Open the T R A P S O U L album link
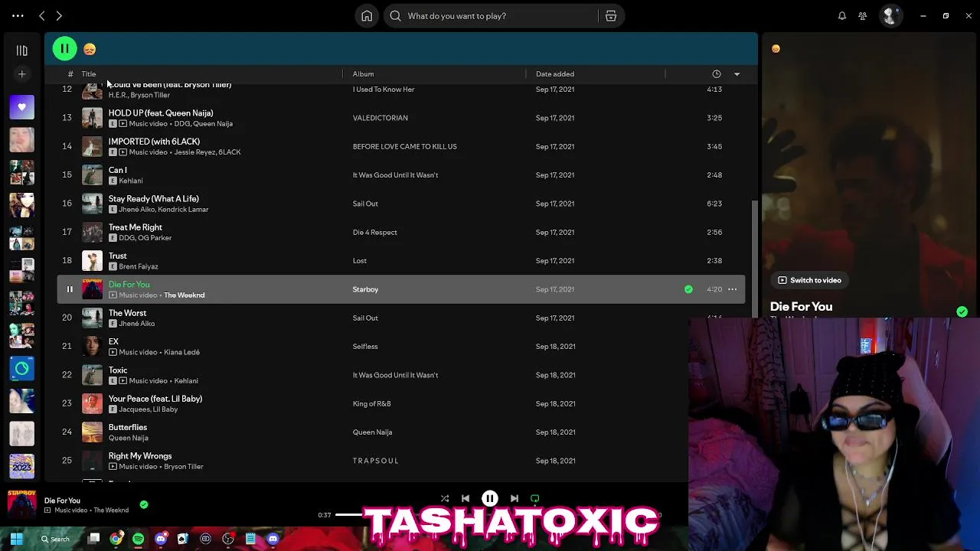This screenshot has width=980, height=551. (375, 461)
